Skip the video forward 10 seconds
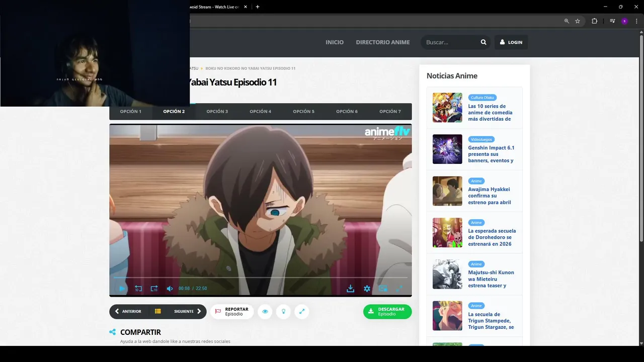The width and height of the screenshot is (644, 362). coord(154,289)
